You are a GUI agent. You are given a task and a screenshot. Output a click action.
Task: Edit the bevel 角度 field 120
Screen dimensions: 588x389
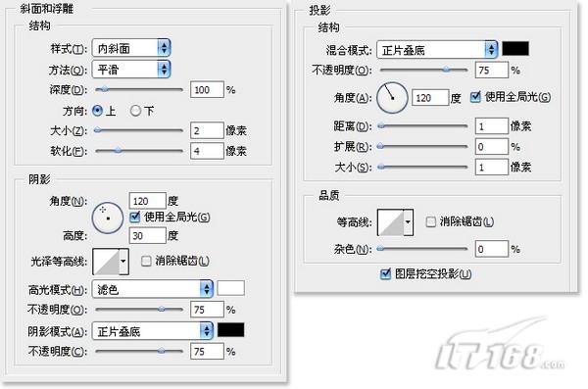coord(147,201)
